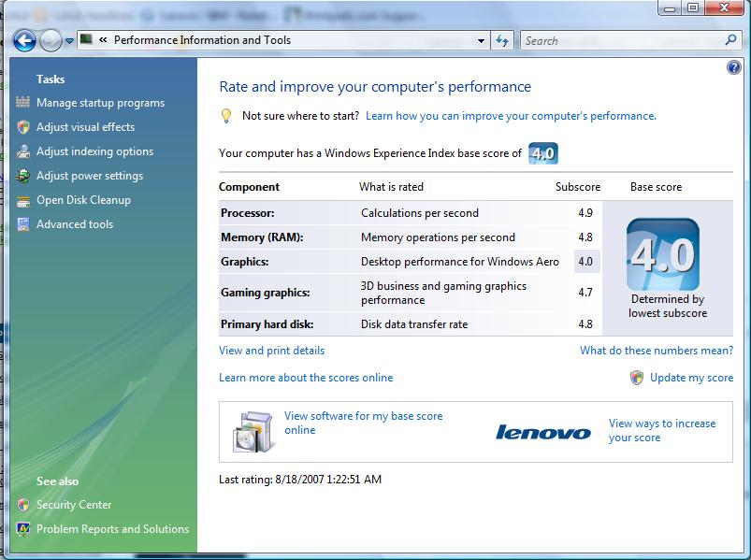
Task: Open the recent pages dropdown arrow
Action: click(69, 41)
